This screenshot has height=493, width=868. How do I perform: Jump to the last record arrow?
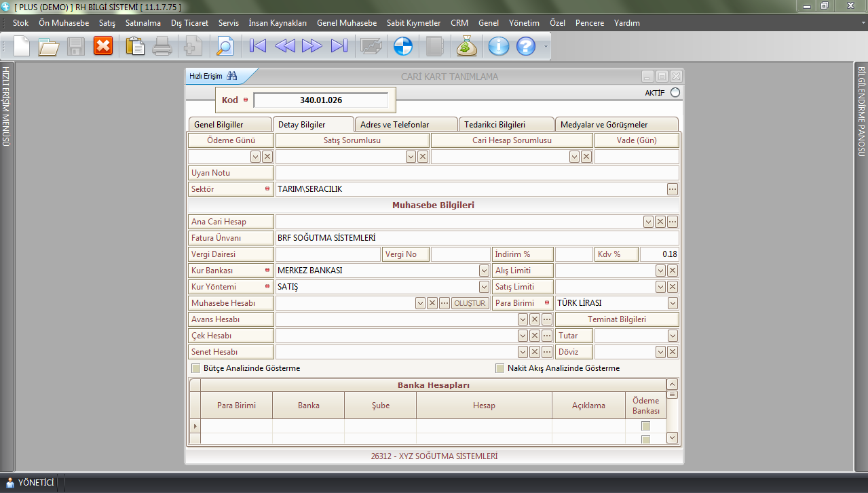(x=339, y=46)
